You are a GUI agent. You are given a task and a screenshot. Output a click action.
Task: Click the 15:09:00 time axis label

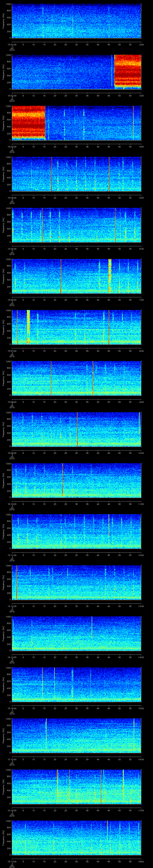coord(12,453)
